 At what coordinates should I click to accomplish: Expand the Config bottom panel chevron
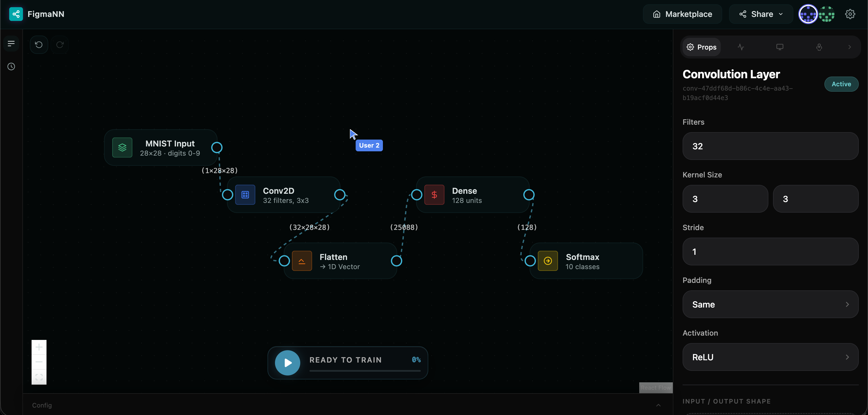tap(658, 405)
